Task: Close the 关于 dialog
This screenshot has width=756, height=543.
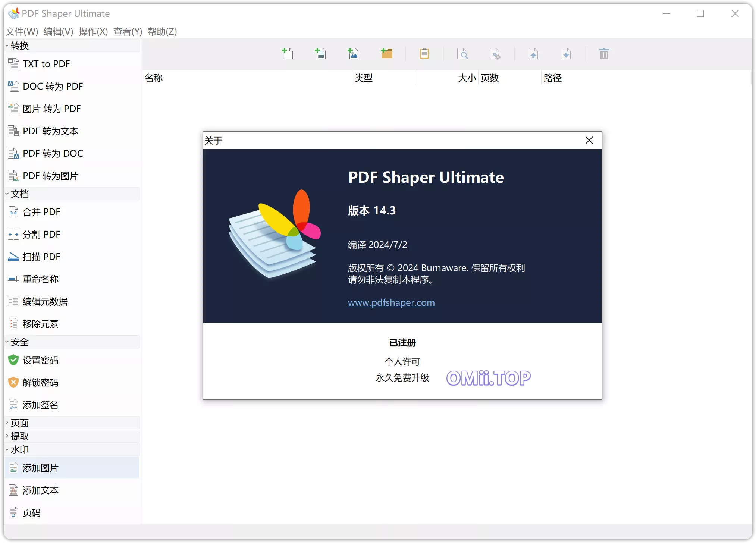Action: (x=589, y=141)
